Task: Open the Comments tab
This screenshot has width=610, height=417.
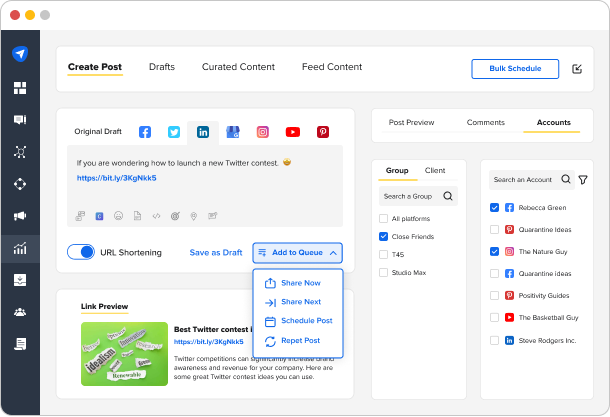Action: pyautogui.click(x=486, y=123)
